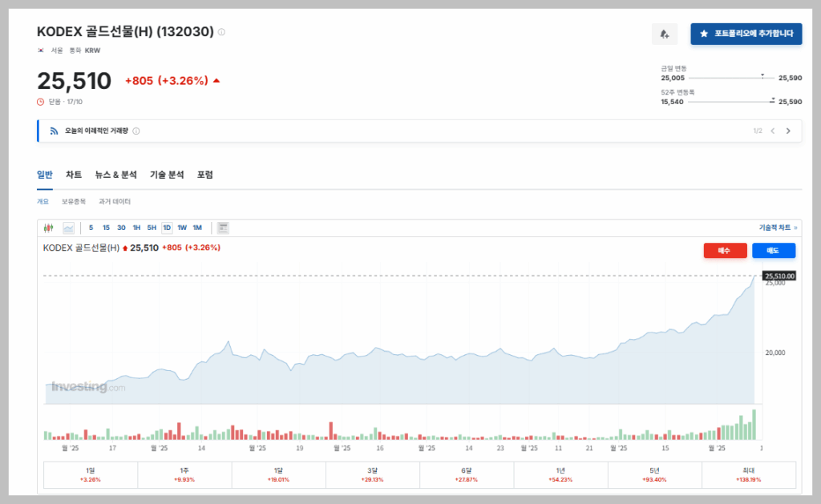Viewport: 821px width, 504px height.
Task: Click the red 매수 button
Action: 725,251
